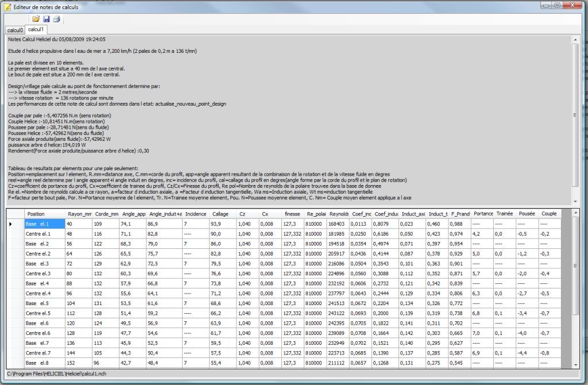Click the Angle_app column header
Image resolution: width=588 pixels, height=385 pixels.
pos(133,214)
